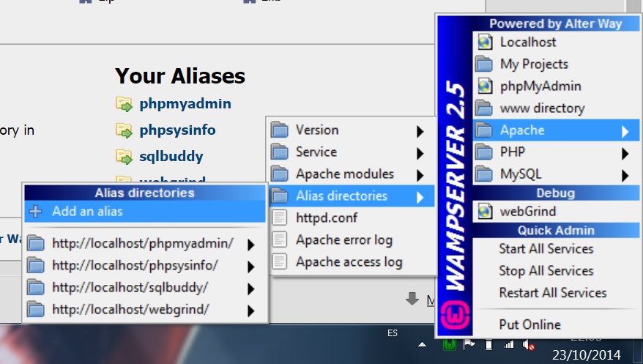
Task: Expand the PHP submenu arrow
Action: pos(625,154)
